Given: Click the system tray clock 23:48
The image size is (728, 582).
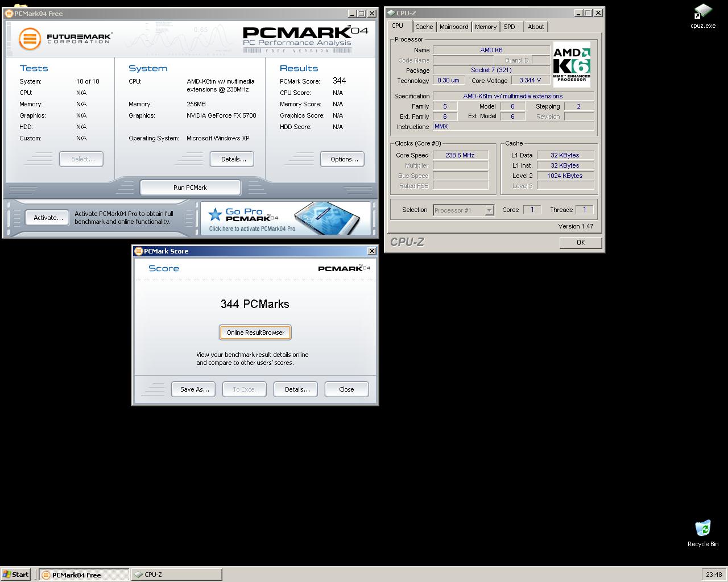Looking at the screenshot, I should coord(714,575).
